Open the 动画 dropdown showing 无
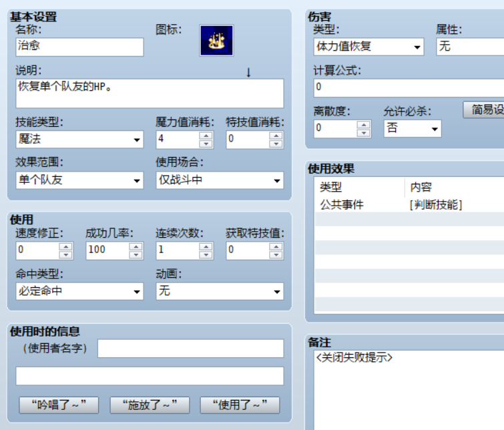504x430 pixels. [x=220, y=291]
